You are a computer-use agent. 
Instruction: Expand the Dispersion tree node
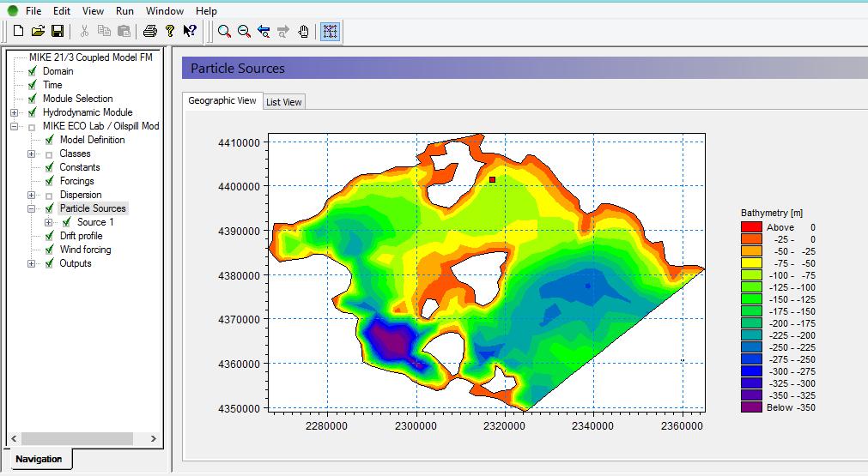(x=31, y=196)
